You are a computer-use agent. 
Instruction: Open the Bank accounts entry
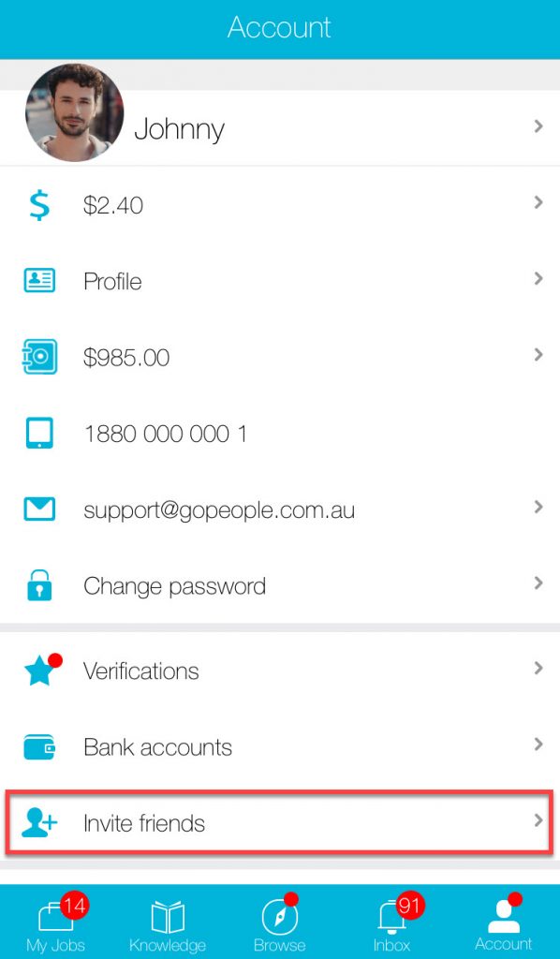click(x=280, y=746)
